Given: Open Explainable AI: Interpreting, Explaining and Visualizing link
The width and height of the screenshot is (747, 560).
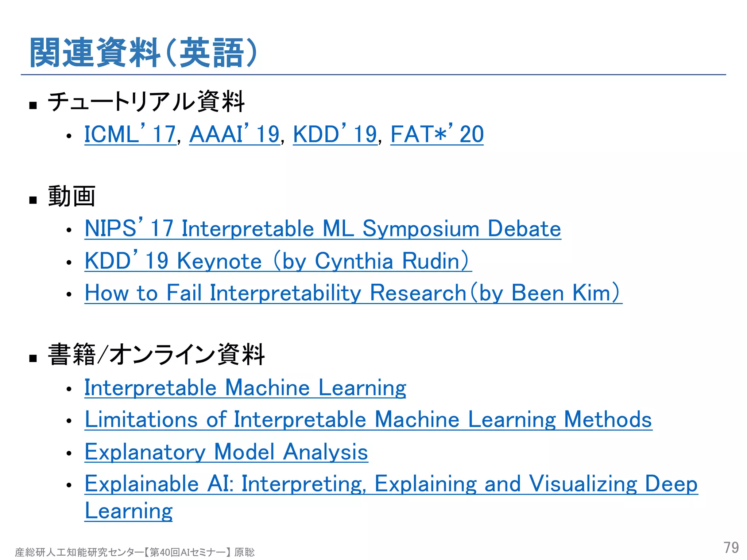Looking at the screenshot, I should 391,484.
